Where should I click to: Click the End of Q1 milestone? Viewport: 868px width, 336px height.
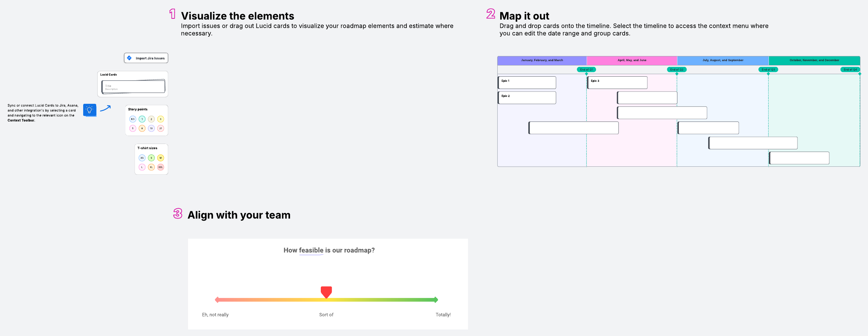[586, 69]
